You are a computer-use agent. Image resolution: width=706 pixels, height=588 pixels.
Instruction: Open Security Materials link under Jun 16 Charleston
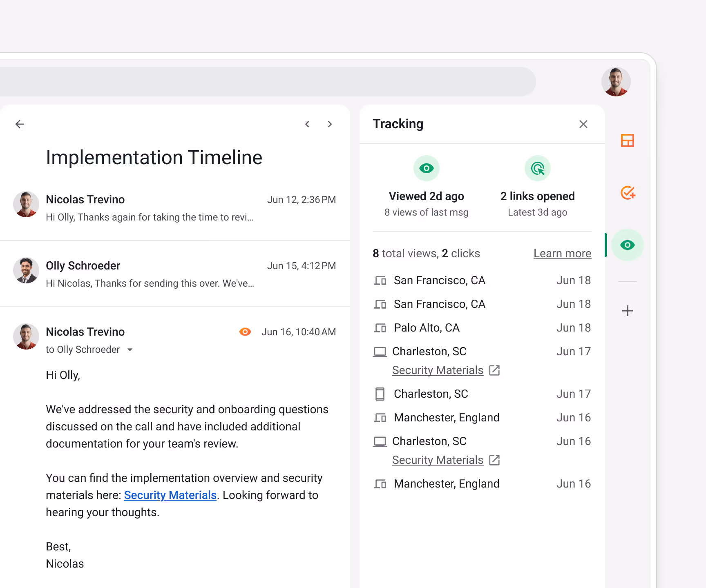point(438,460)
